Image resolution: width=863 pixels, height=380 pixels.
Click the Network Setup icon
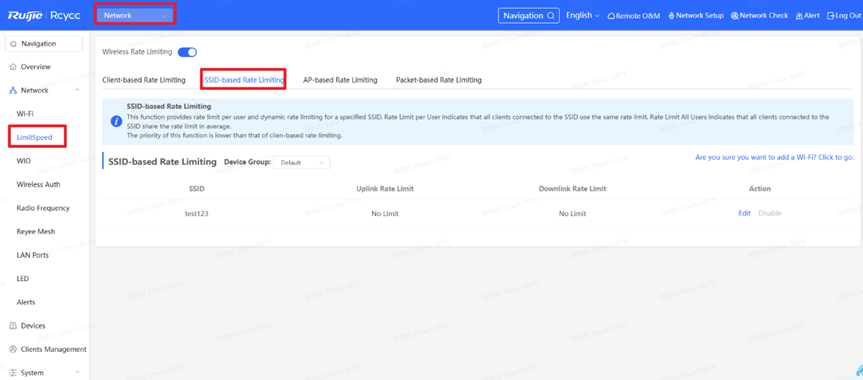671,16
